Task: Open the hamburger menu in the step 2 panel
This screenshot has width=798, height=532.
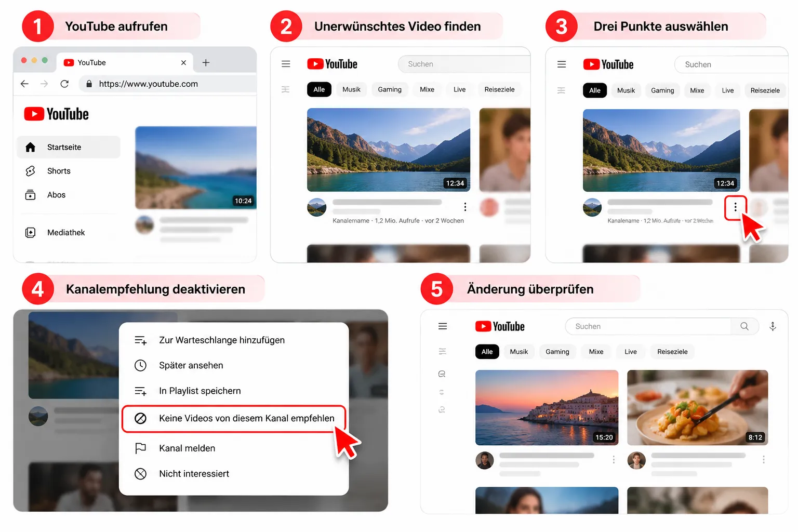Action: coord(286,64)
